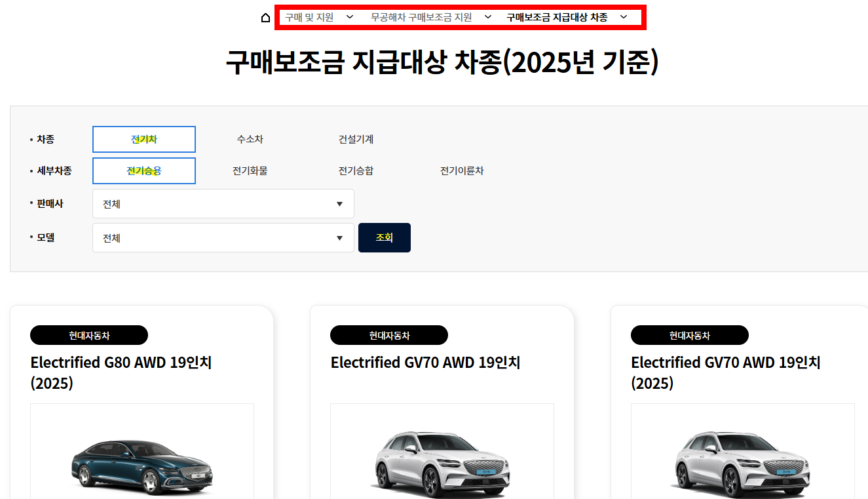Click the 현대자동차 badge on the G80 card

tap(89, 335)
